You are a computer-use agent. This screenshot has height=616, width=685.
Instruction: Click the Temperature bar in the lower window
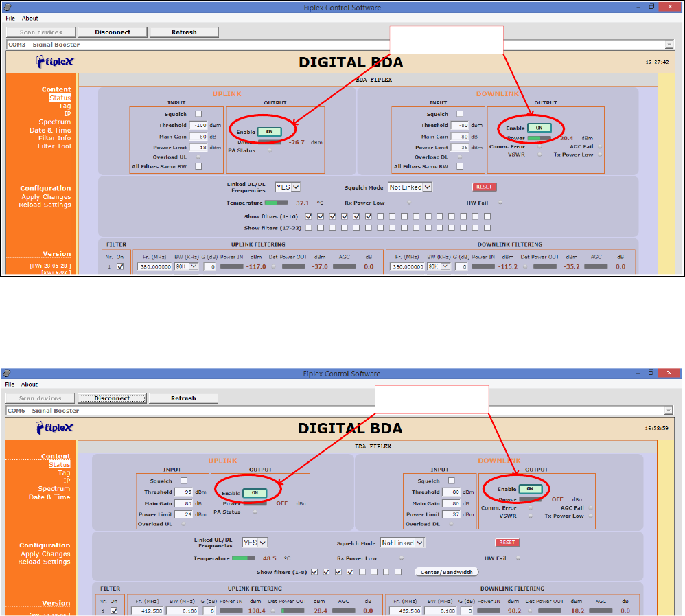pos(244,558)
